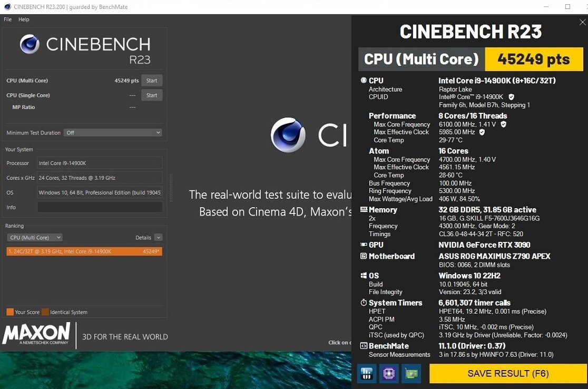Click the Processor field Intel Core i9-14900K
Screen dimensions: 588x389
[100, 163]
